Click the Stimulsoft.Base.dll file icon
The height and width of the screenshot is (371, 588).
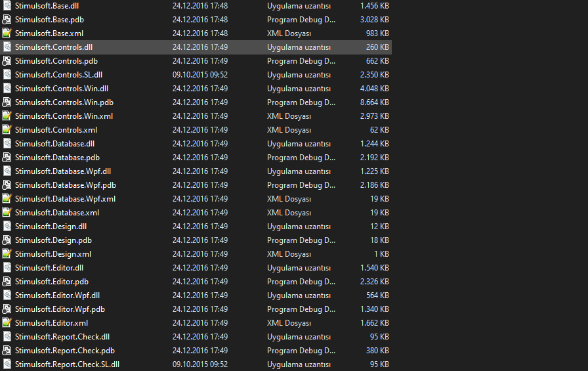(7, 5)
